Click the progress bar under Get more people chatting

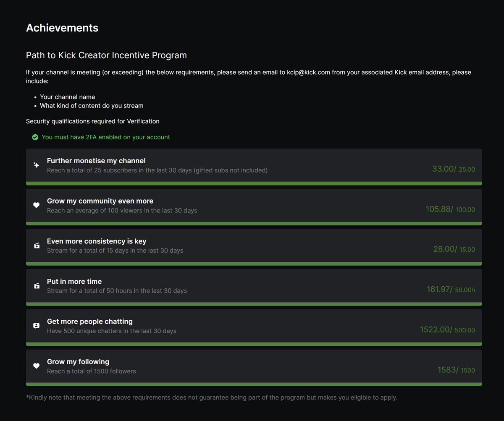(x=254, y=344)
